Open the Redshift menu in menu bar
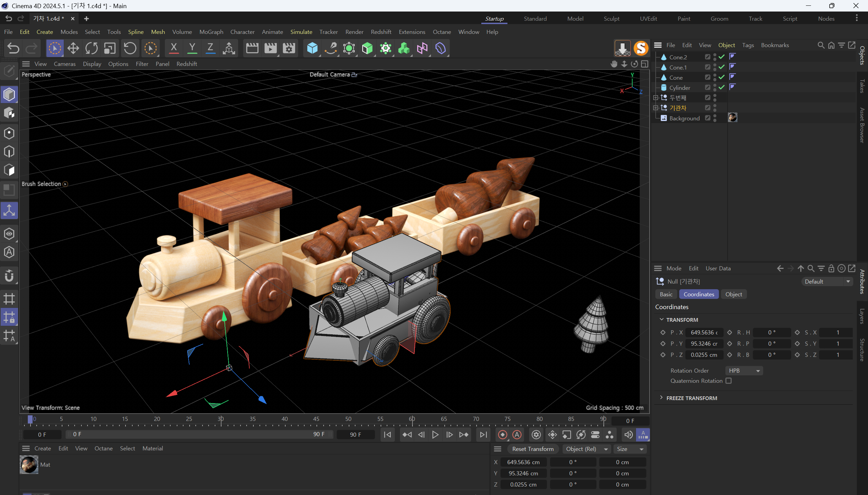Viewport: 868px width, 495px height. coord(381,32)
